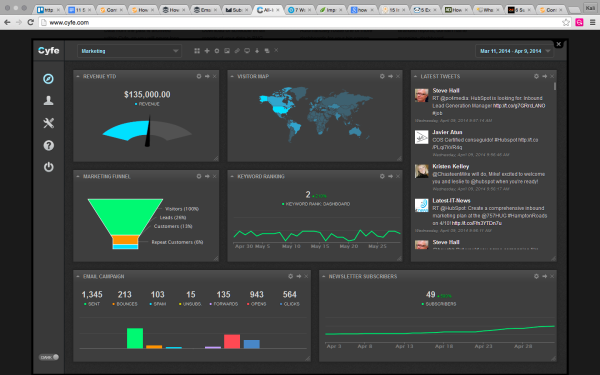Image resolution: width=600 pixels, height=375 pixels.
Task: Open the link in Steve Hall's first tweet
Action: coord(519,106)
